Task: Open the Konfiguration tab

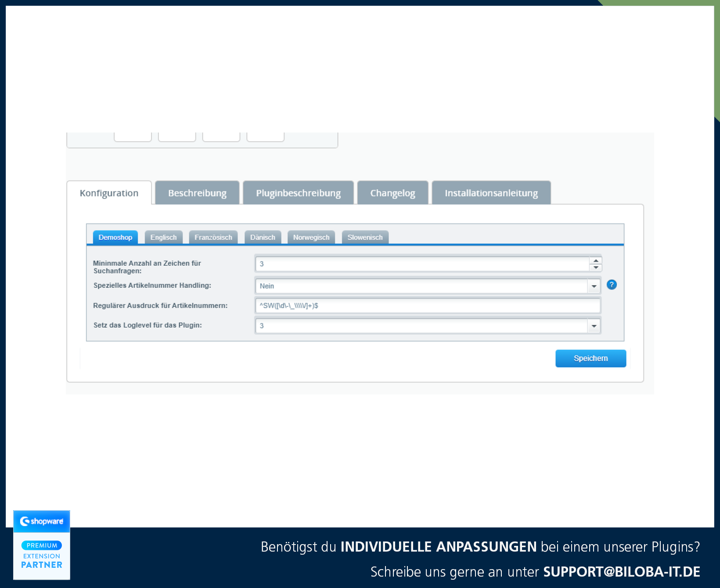Action: (x=109, y=193)
